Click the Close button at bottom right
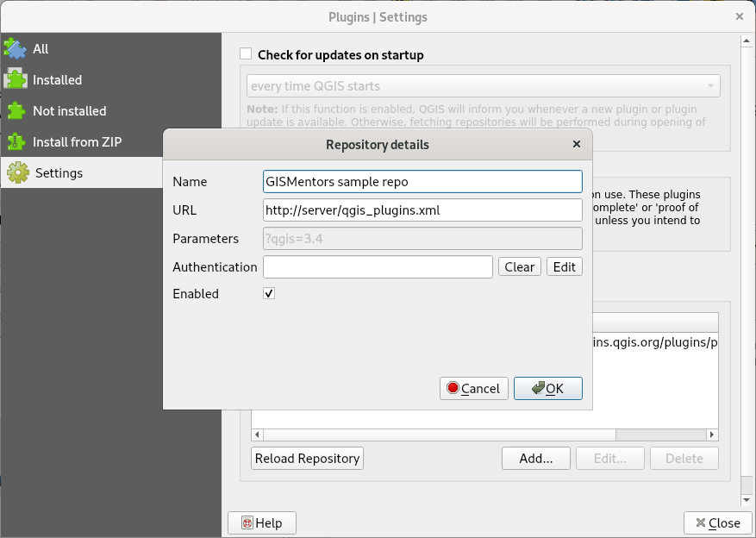The height and width of the screenshot is (538, 756). (x=718, y=523)
